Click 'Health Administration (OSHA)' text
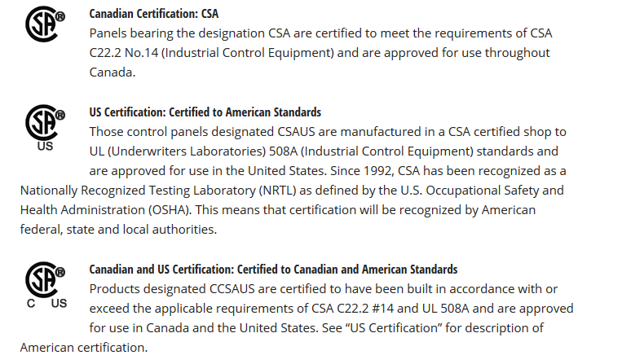 tap(104, 210)
